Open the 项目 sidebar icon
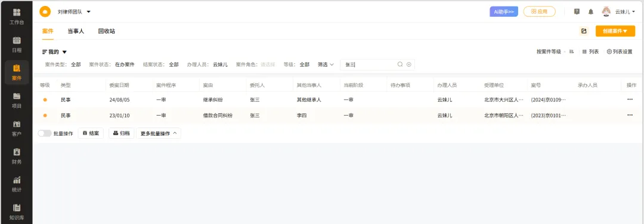The width and height of the screenshot is (644, 224). point(17,96)
